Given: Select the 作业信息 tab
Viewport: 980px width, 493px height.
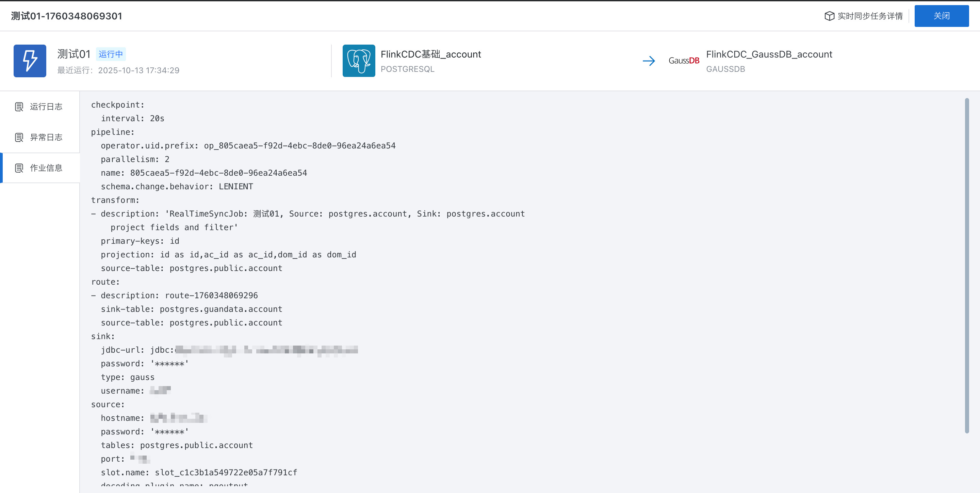Looking at the screenshot, I should coord(46,168).
